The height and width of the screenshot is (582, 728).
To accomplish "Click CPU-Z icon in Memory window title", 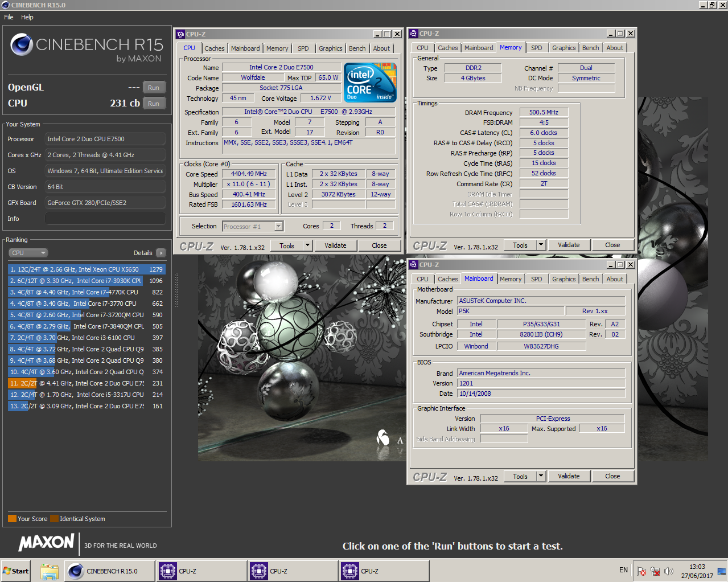I will coord(414,34).
